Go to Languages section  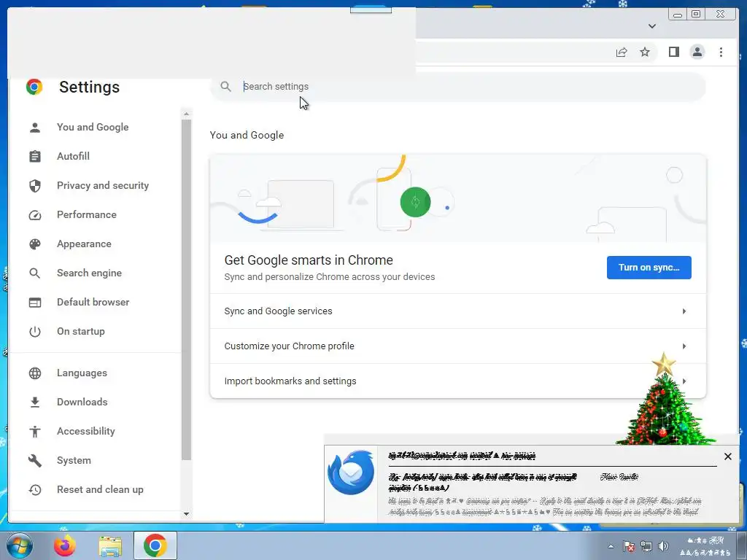tap(82, 373)
